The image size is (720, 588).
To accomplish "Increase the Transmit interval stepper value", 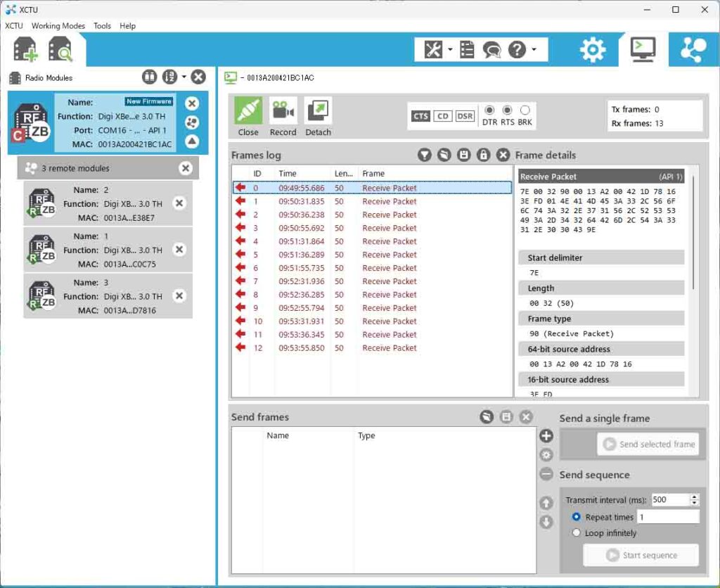I will coord(695,497).
